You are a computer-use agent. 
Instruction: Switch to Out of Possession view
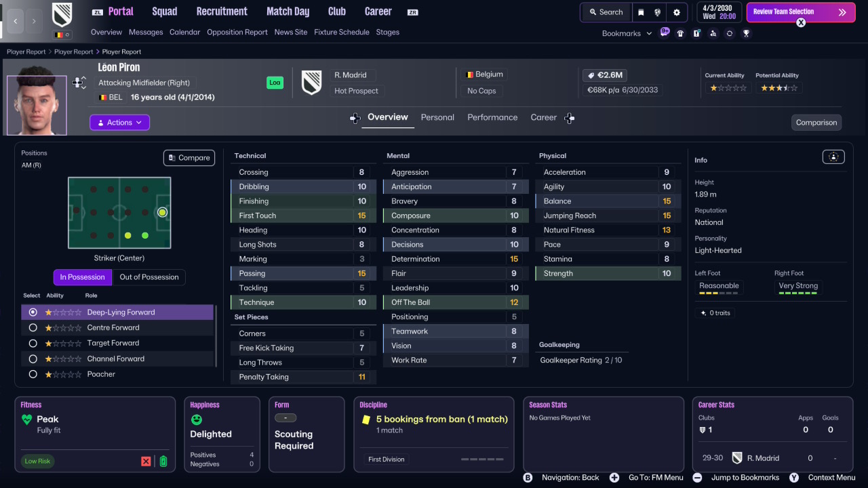[149, 277]
